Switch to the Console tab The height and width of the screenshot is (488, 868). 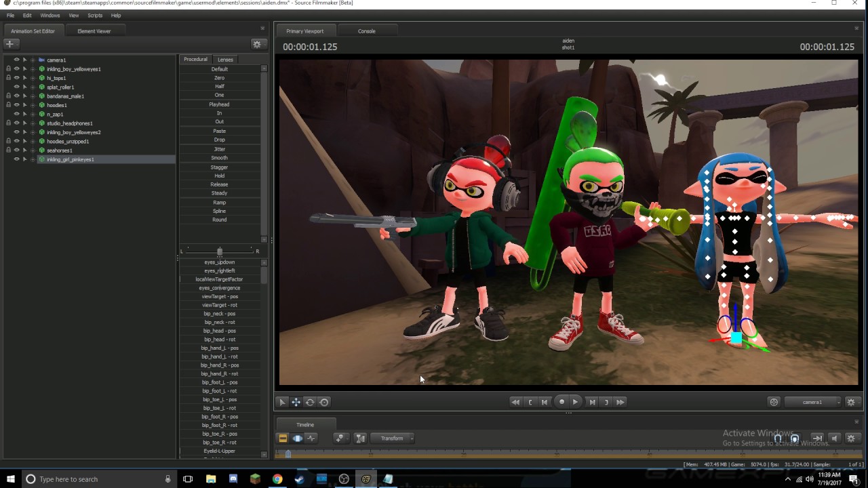click(367, 31)
